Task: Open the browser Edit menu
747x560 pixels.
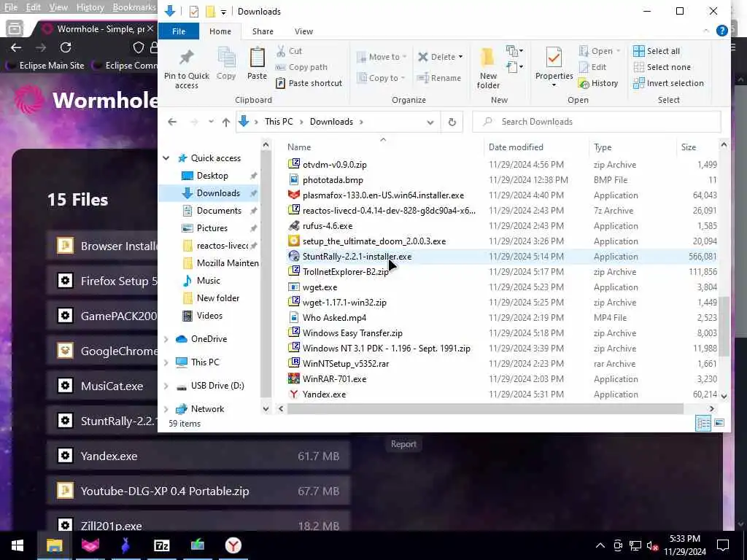Action: (x=34, y=7)
